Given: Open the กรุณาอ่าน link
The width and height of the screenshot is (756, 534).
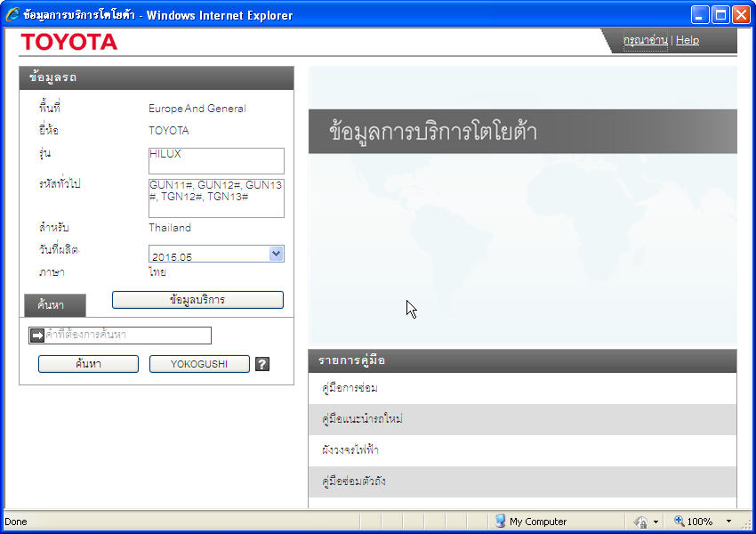Looking at the screenshot, I should point(645,40).
